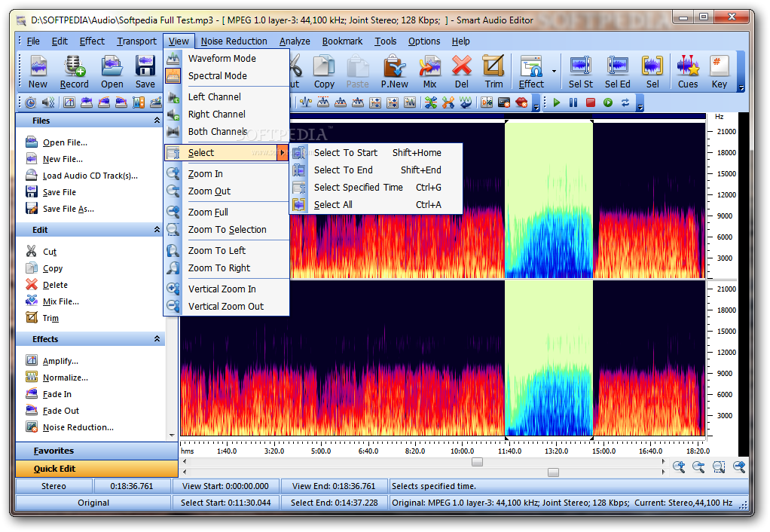This screenshot has height=532, width=770.
Task: Open the Analyze menu
Action: pos(295,41)
